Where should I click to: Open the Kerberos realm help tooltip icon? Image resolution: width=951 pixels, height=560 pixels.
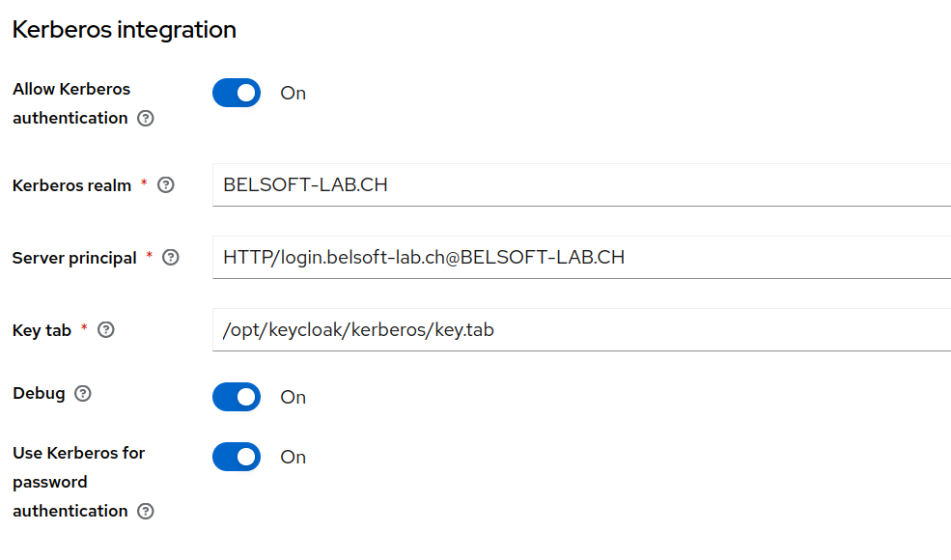tap(166, 185)
